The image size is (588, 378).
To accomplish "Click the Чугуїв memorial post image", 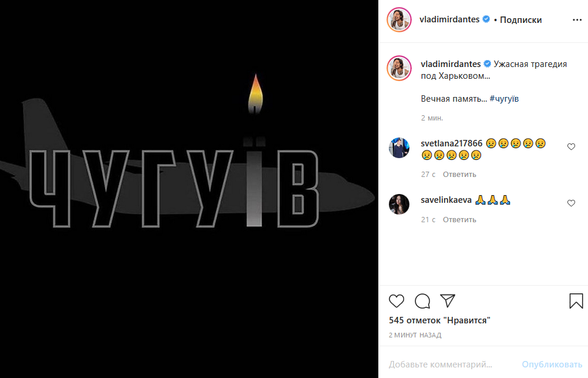I will tap(189, 189).
